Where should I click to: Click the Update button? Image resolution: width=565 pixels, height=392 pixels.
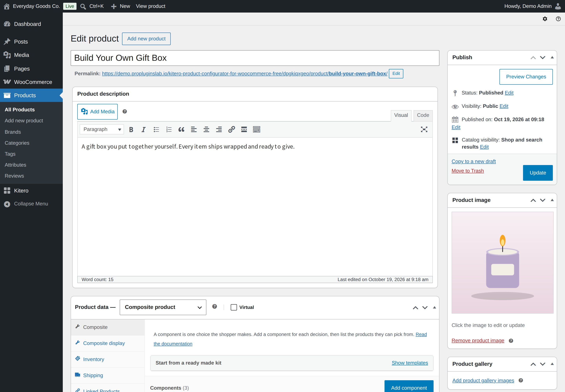(538, 173)
